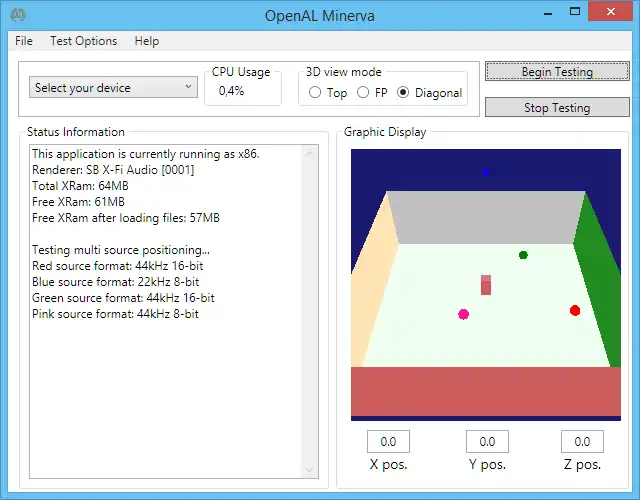Close the OpenAL Minerva window

(611, 11)
